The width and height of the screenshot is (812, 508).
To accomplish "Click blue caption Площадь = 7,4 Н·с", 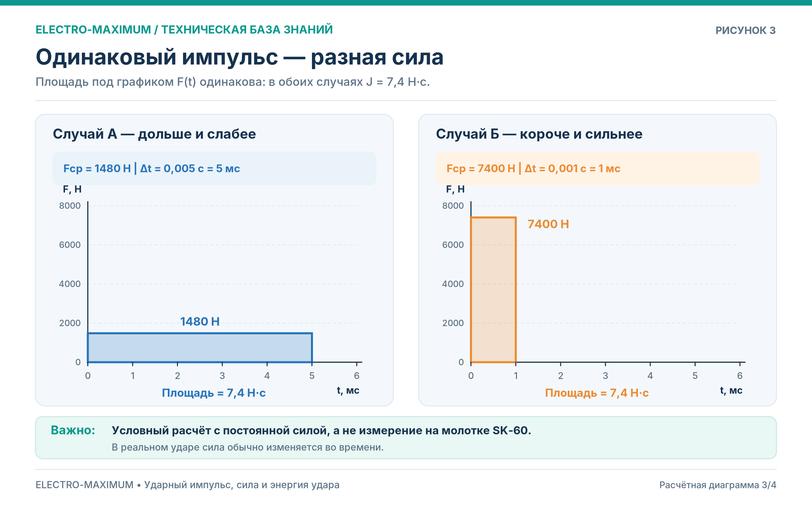I will 214,393.
